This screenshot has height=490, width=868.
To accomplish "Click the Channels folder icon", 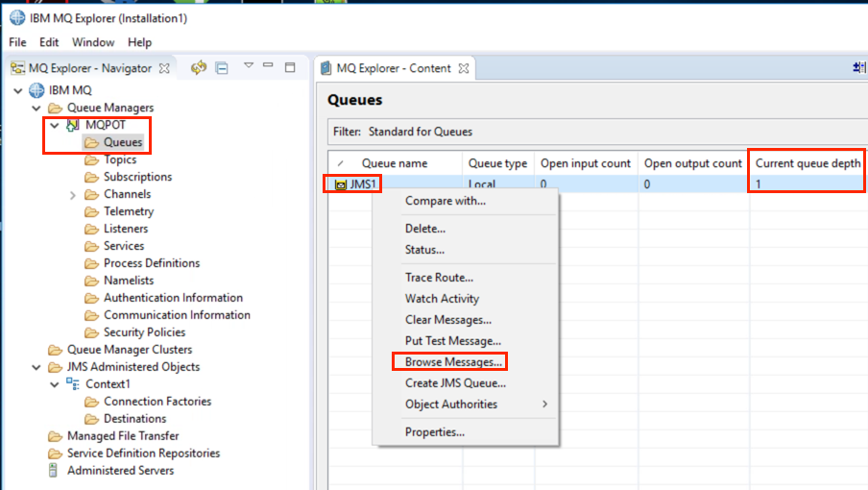I will pos(91,194).
